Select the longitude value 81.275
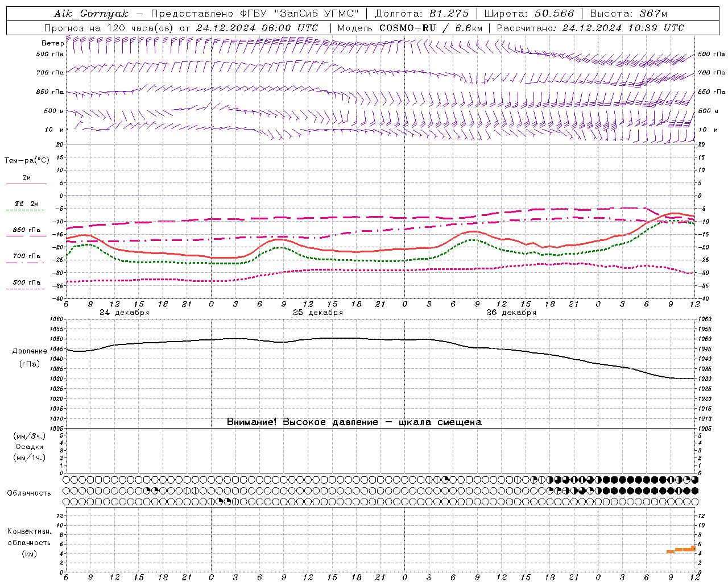 (449, 14)
